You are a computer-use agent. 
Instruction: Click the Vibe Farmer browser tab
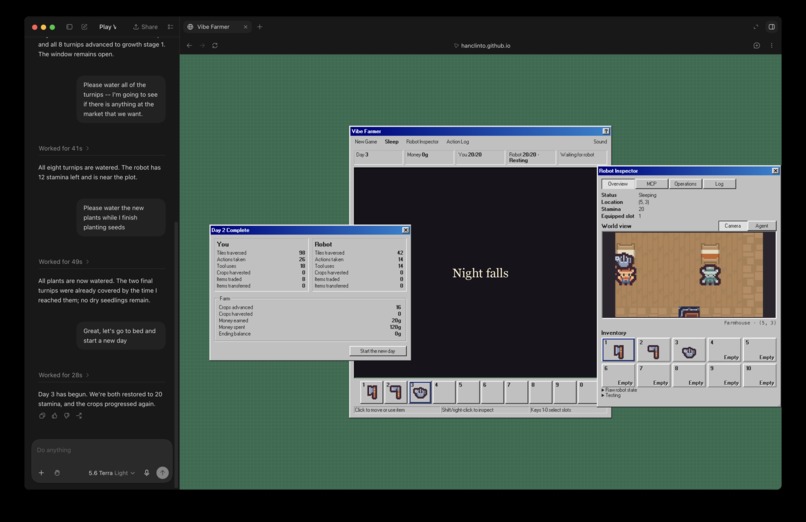[216, 27]
